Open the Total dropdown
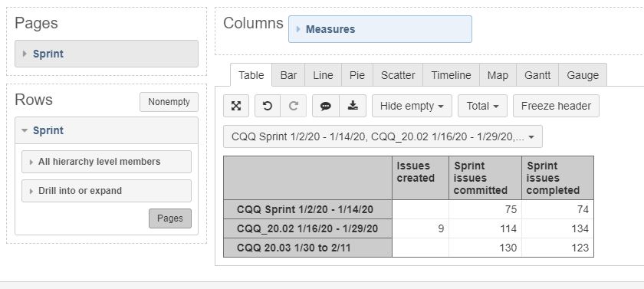Screen dimensions: 644x289 [x=482, y=106]
